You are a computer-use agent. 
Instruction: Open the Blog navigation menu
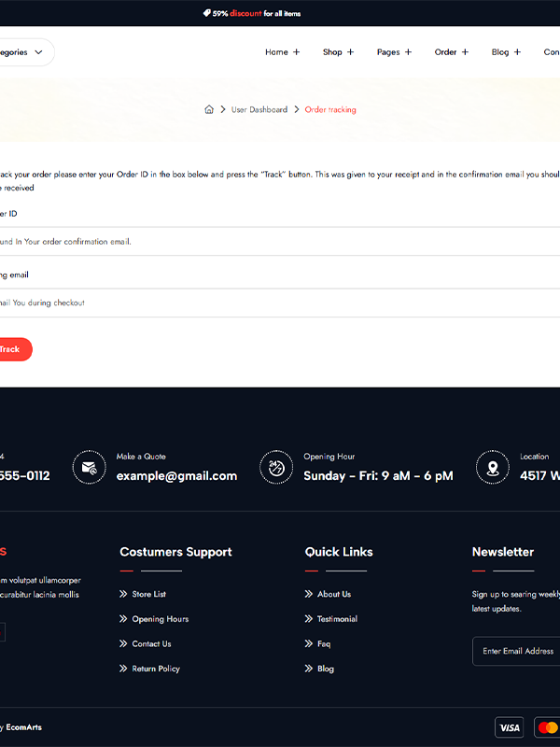click(x=506, y=52)
